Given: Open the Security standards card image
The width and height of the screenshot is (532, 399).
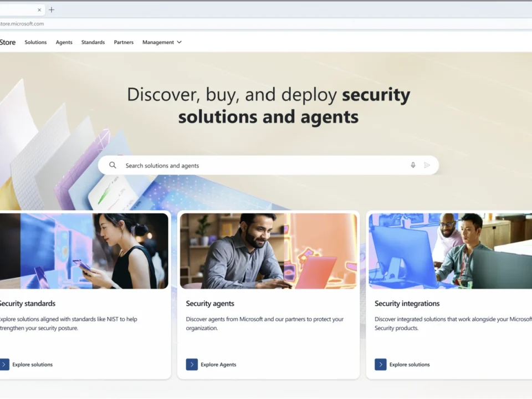Looking at the screenshot, I should 83,251.
